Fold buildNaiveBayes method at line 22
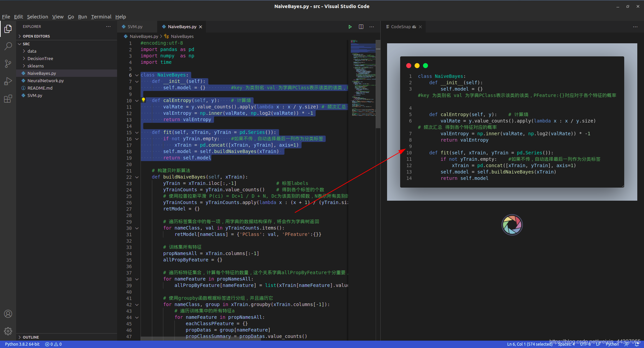This screenshot has height=348, width=644. [137, 177]
